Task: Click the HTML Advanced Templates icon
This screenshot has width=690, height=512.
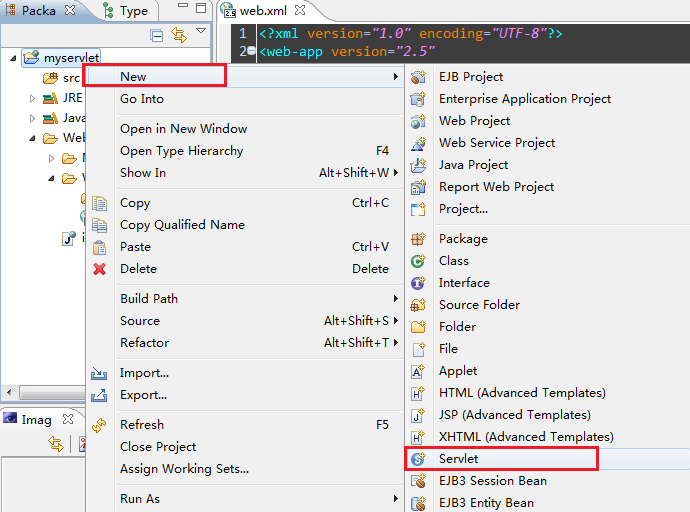Action: pos(418,393)
